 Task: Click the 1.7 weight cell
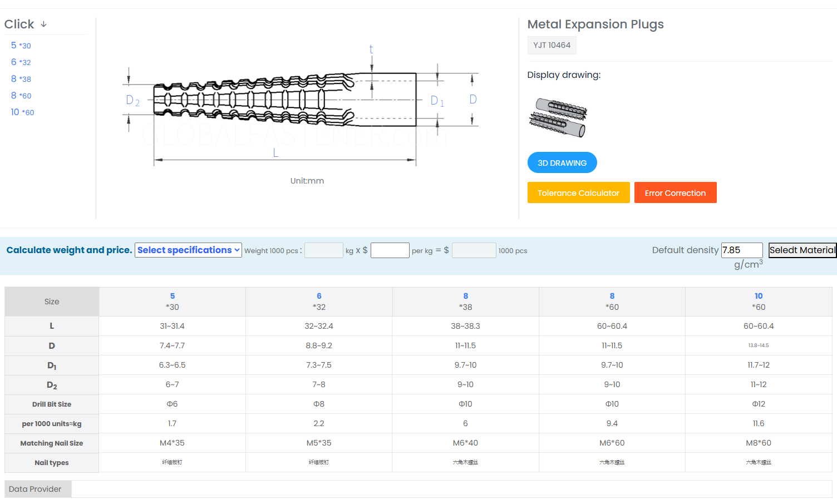tap(173, 423)
